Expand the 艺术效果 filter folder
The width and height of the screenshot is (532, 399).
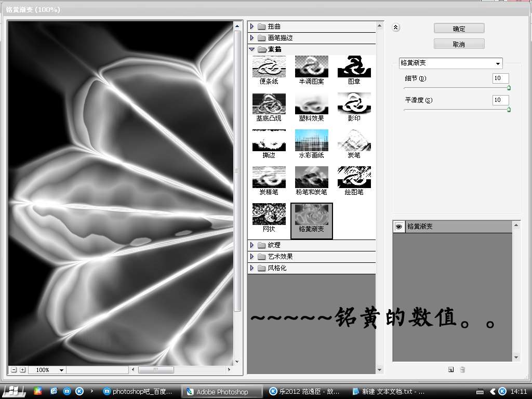point(252,257)
